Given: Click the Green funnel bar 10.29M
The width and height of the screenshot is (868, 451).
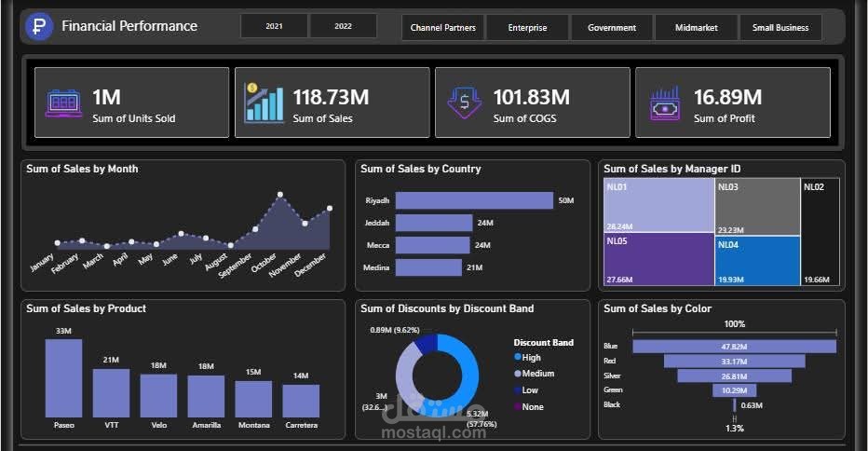Looking at the screenshot, I should (x=735, y=390).
